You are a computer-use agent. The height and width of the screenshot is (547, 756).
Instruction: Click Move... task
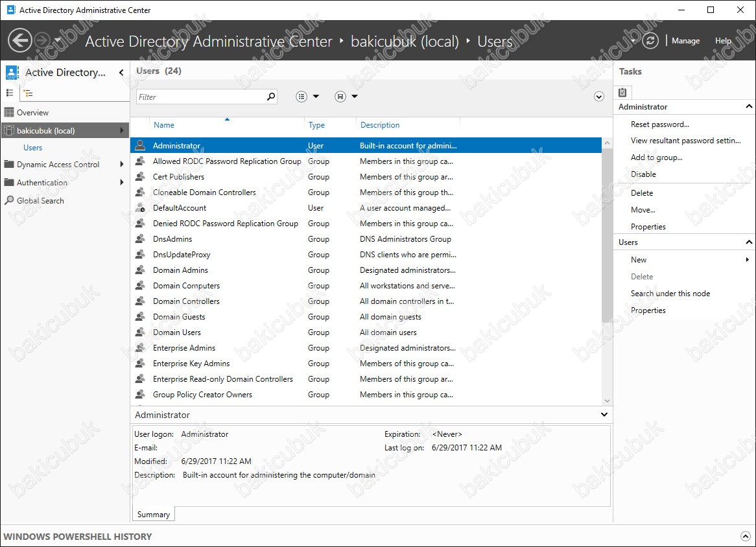[643, 210]
